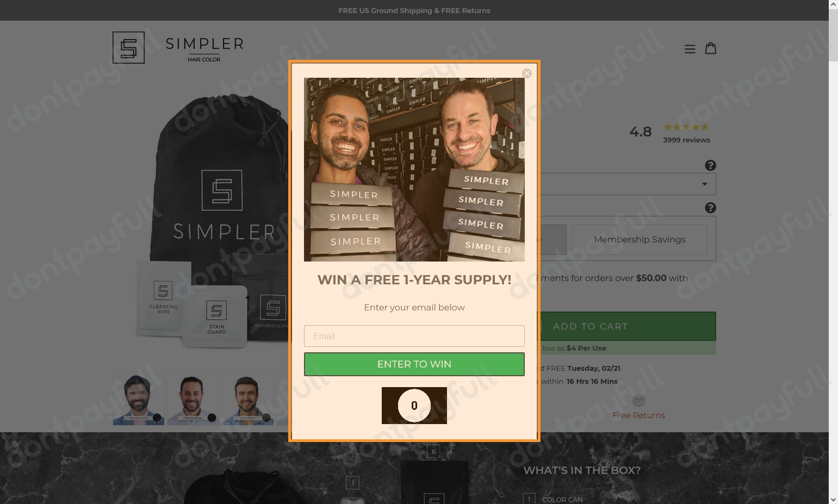
Task: Open the Free Returns link
Action: point(638,415)
